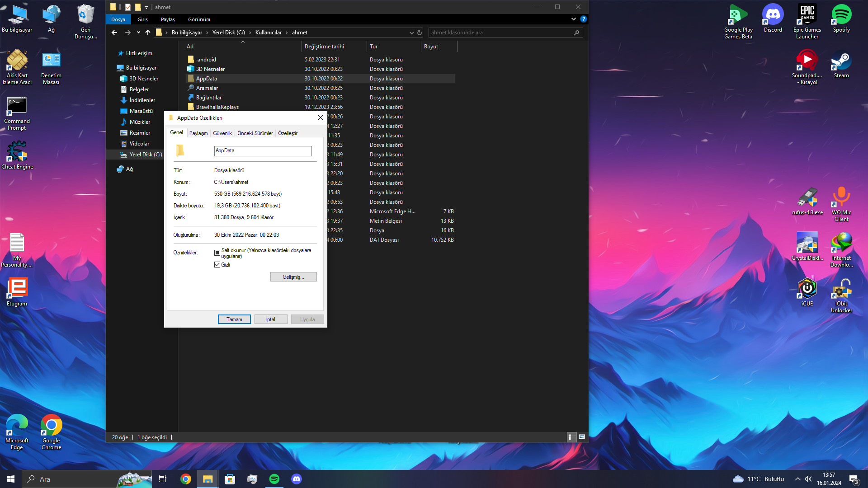The width and height of the screenshot is (868, 488).
Task: Open Spotify desktop shortcut
Action: (x=841, y=18)
